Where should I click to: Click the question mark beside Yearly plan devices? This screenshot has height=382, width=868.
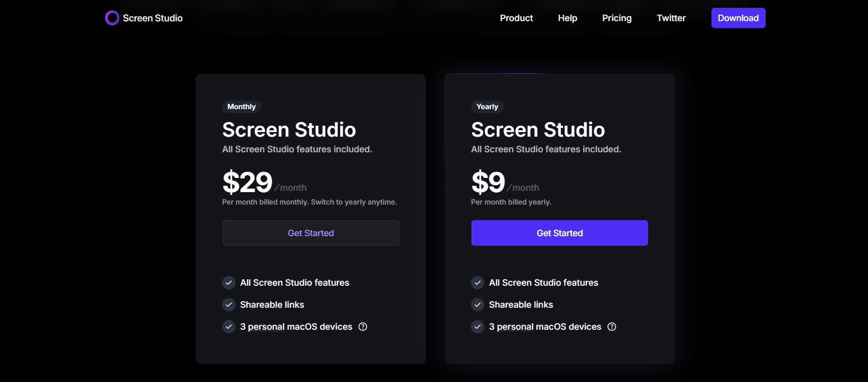pos(611,327)
